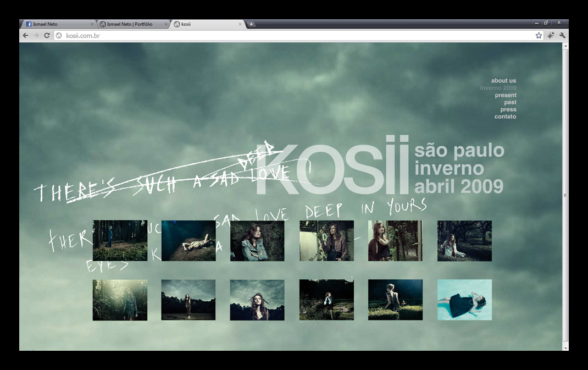
Task: Open thumbnail of woman in brown leather jacket
Action: click(326, 241)
